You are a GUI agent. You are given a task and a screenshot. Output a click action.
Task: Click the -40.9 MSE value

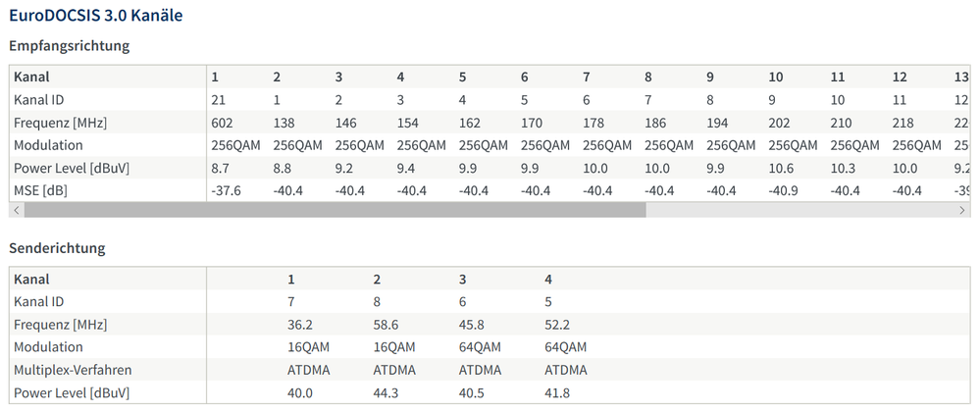point(784,190)
